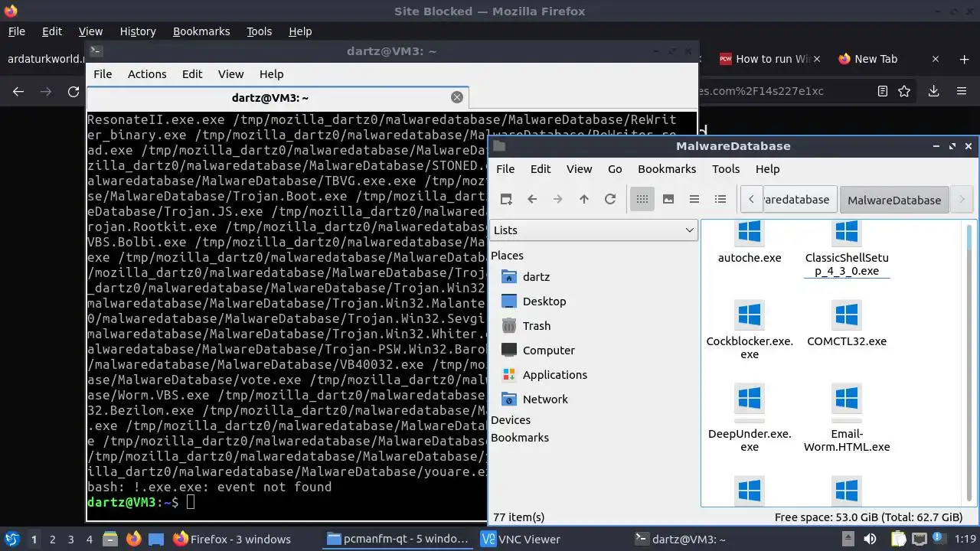This screenshot has width=980, height=551.
Task: Switch file manager to thumbnail view
Action: pyautogui.click(x=668, y=199)
